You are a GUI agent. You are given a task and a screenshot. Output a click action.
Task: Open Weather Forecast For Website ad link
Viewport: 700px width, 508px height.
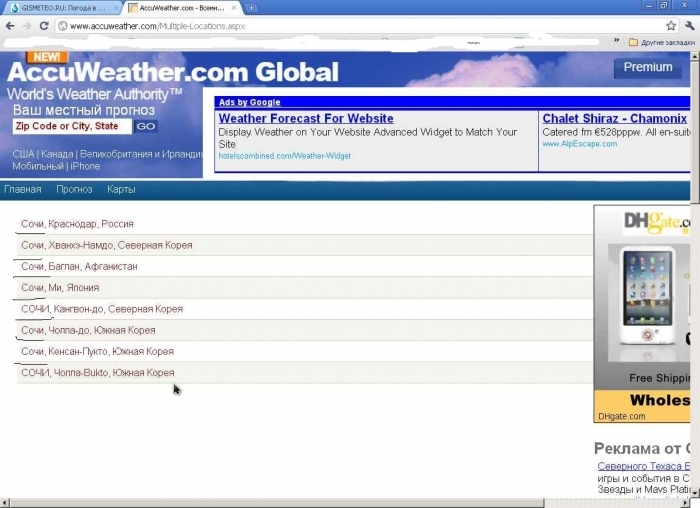click(306, 119)
